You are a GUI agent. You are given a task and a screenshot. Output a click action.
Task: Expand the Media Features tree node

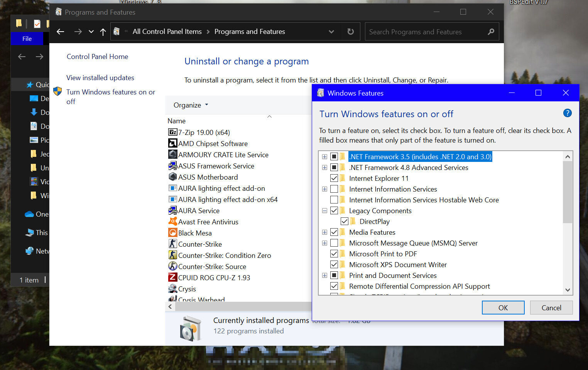click(324, 232)
